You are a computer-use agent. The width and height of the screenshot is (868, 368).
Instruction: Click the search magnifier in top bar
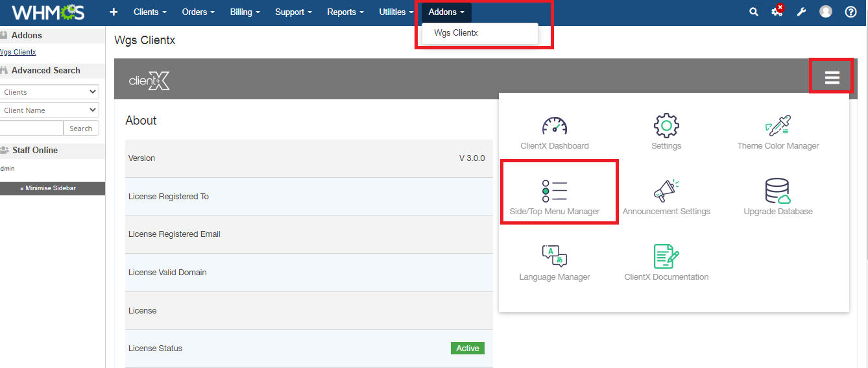[753, 12]
